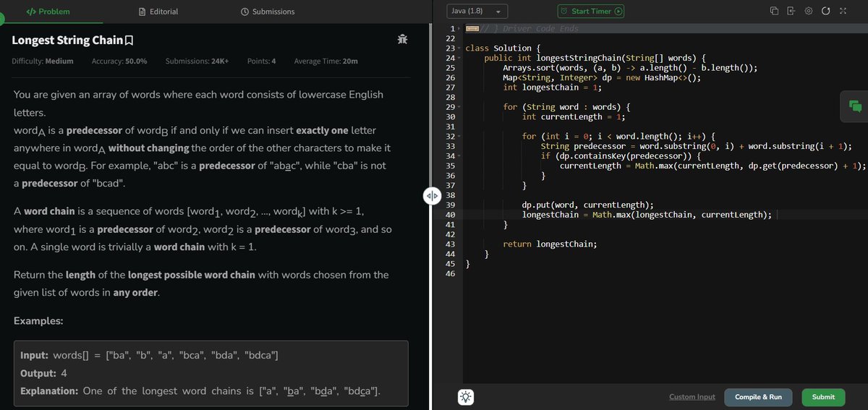Click the 'Longest String Chain' title

point(67,40)
